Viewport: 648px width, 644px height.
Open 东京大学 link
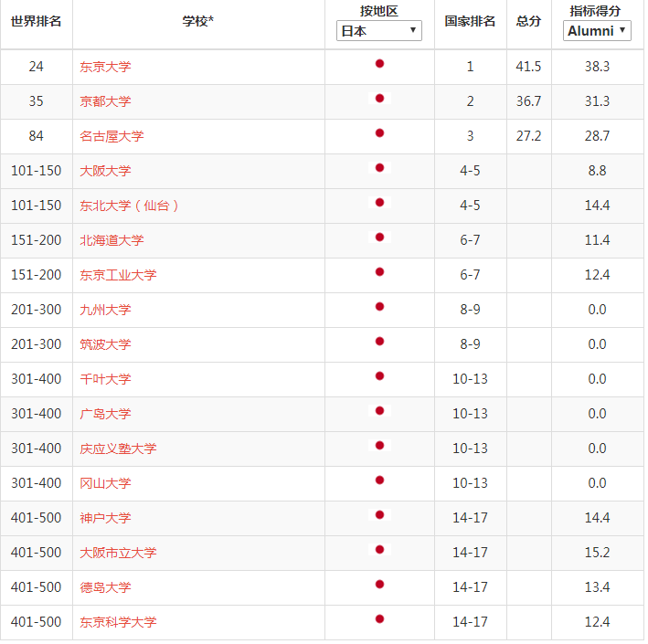[x=105, y=67]
